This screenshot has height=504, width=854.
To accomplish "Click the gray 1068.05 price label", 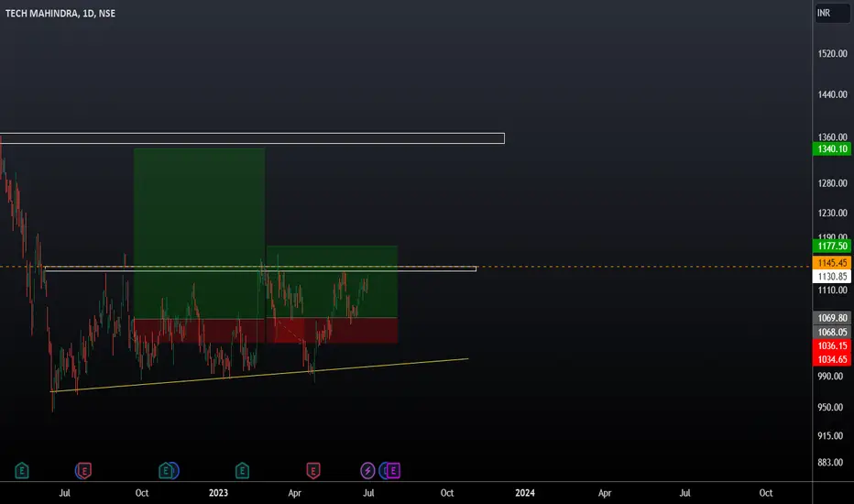I will pyautogui.click(x=832, y=332).
